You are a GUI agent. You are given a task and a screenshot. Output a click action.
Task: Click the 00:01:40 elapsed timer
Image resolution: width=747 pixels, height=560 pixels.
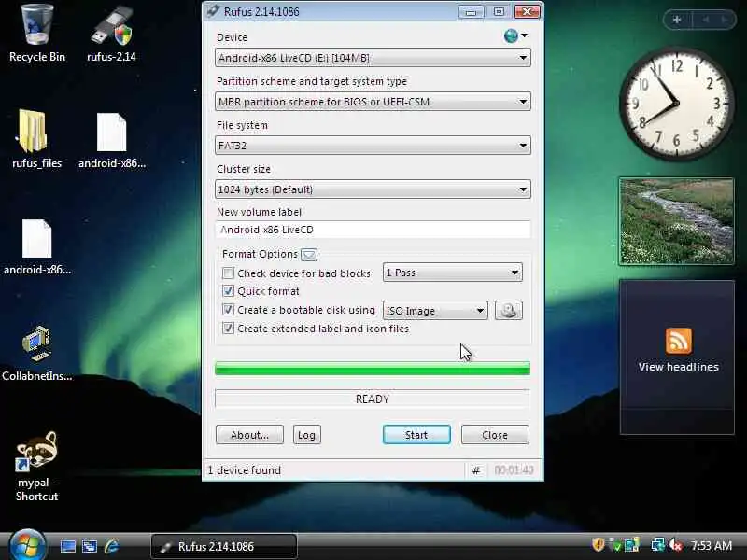tap(514, 470)
